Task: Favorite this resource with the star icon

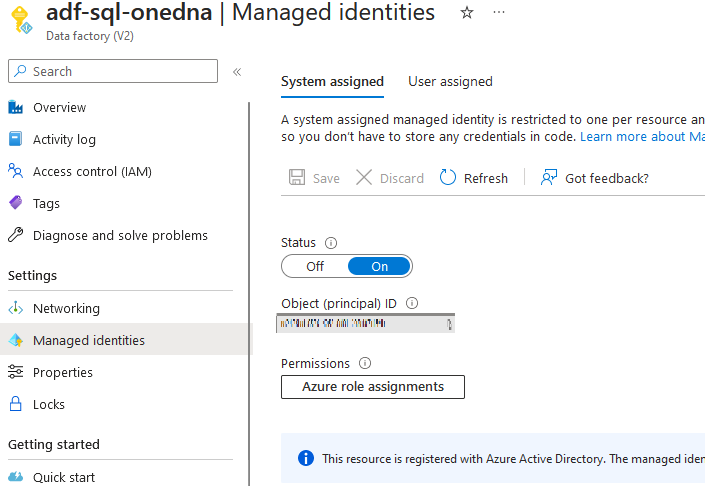Action: (x=466, y=12)
